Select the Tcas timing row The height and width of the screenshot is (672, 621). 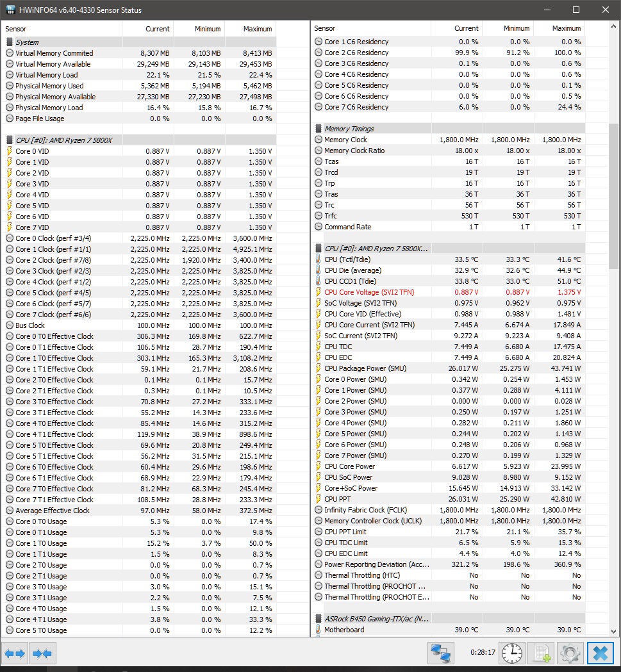[448, 161]
